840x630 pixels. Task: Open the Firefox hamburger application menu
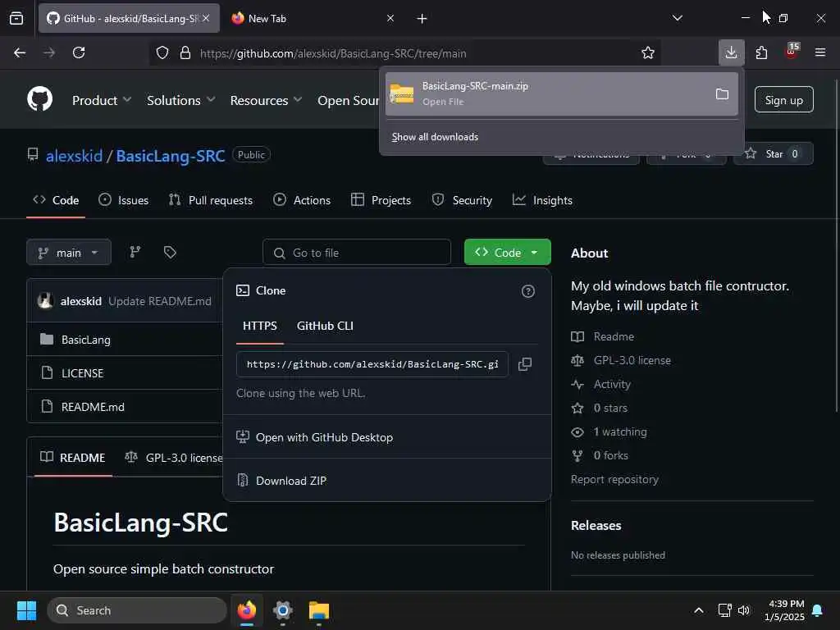tap(820, 52)
